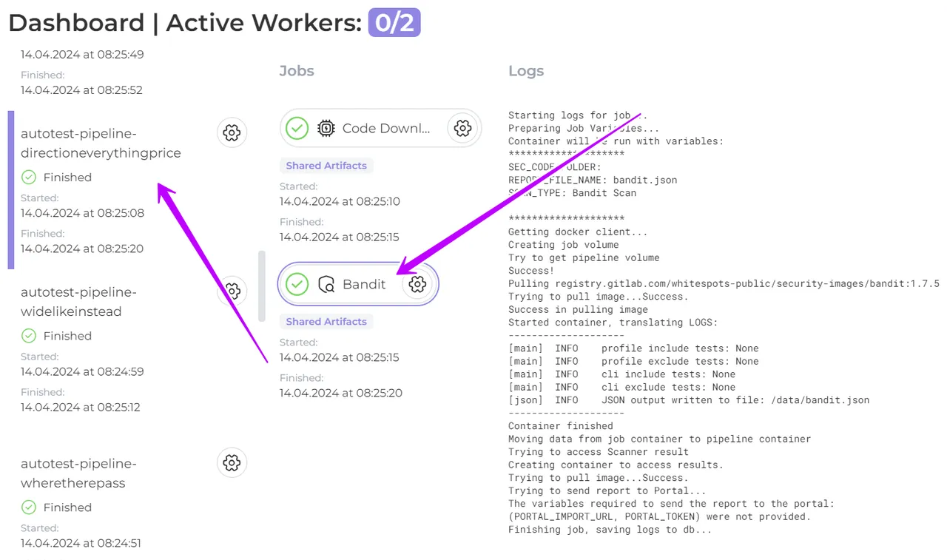
Task: Click the Bandit scanner shield icon
Action: pos(326,284)
